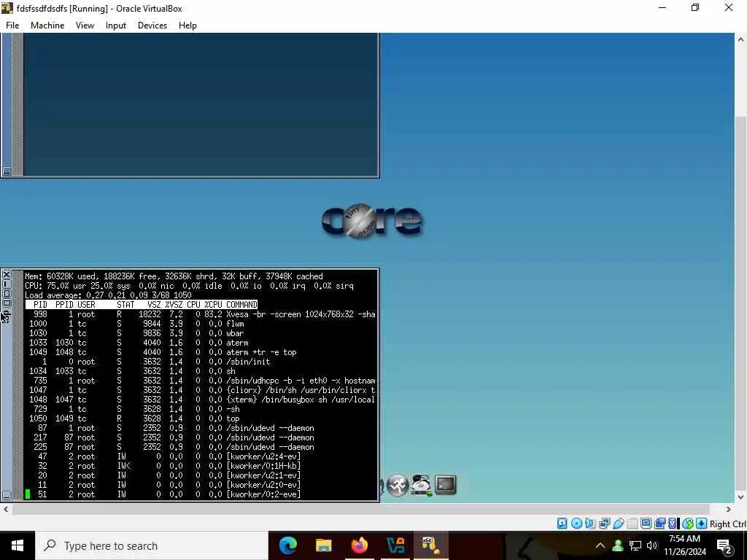747x560 pixels.
Task: Click the horizontal scrollbar right arrow
Action: pyautogui.click(x=728, y=509)
